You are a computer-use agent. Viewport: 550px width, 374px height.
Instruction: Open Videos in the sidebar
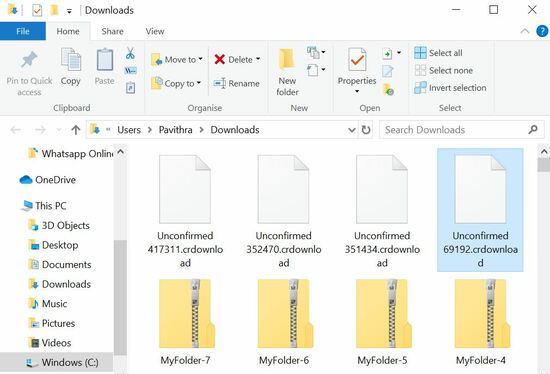click(x=50, y=343)
